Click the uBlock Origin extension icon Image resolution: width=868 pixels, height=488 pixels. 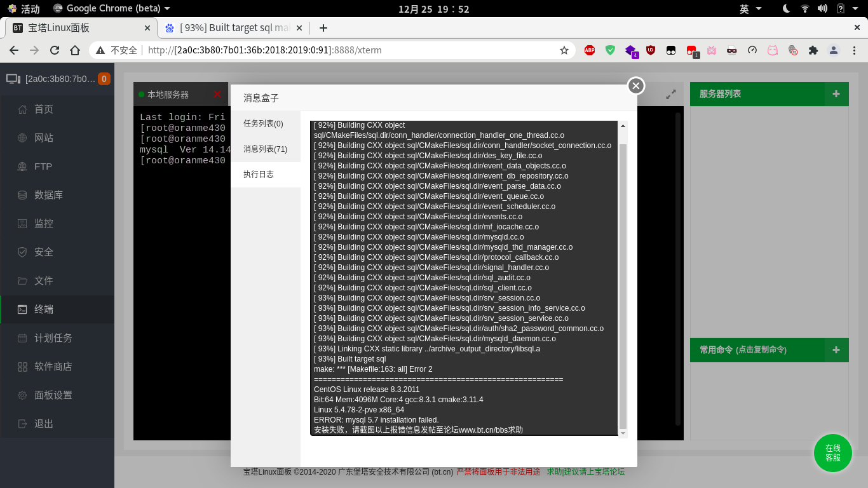[651, 50]
